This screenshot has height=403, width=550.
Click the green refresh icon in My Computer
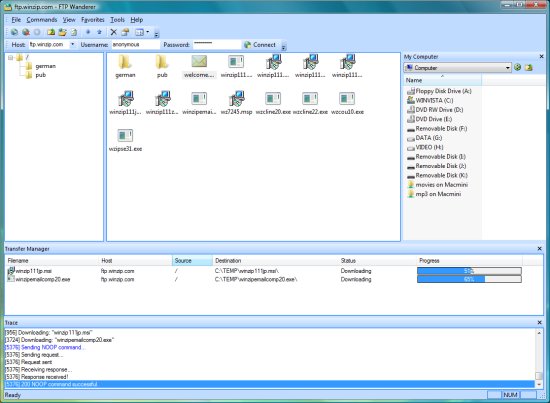tap(518, 67)
